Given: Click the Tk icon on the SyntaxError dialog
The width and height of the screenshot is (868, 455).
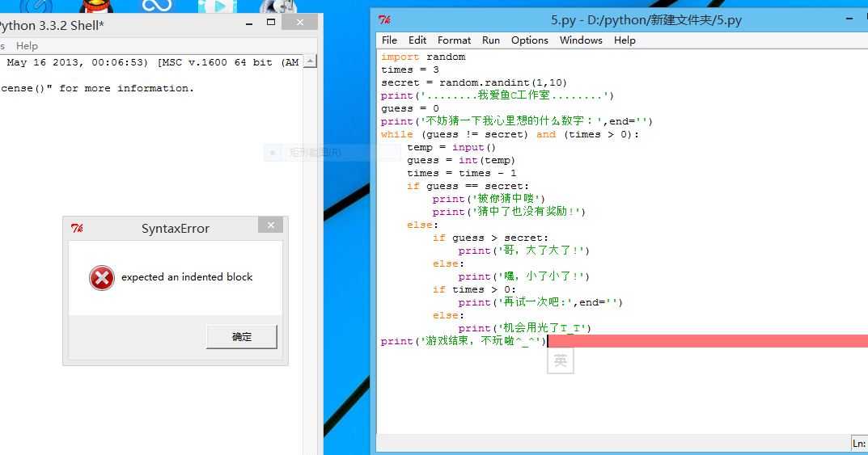Looking at the screenshot, I should click(x=77, y=229).
